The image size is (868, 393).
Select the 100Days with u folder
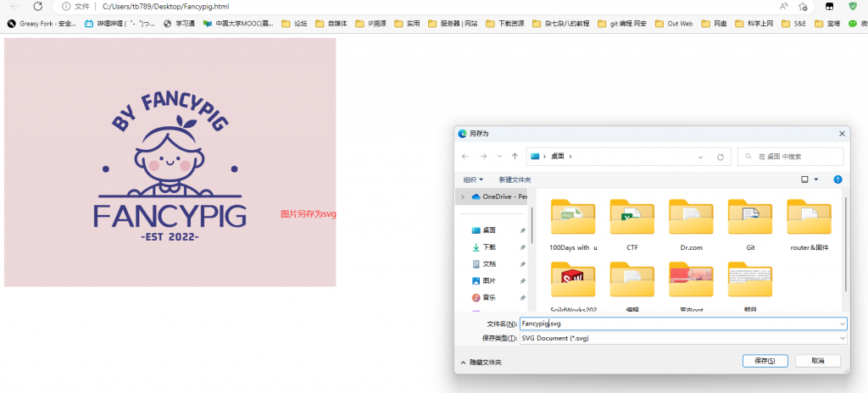click(x=573, y=224)
